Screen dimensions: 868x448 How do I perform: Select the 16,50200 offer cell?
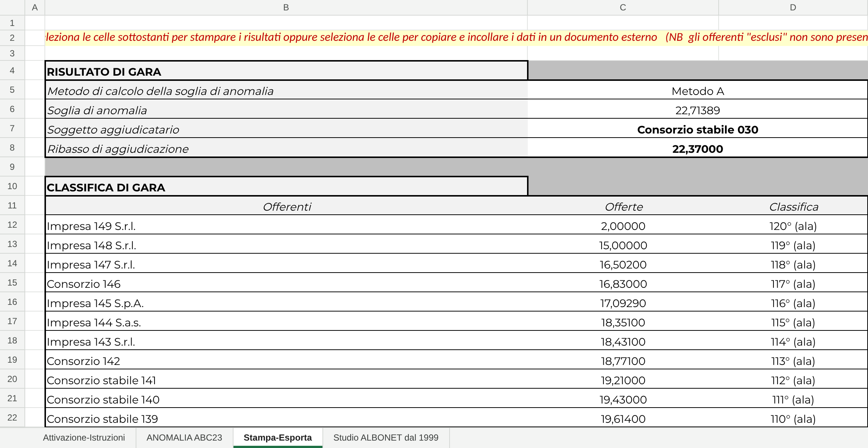point(623,264)
